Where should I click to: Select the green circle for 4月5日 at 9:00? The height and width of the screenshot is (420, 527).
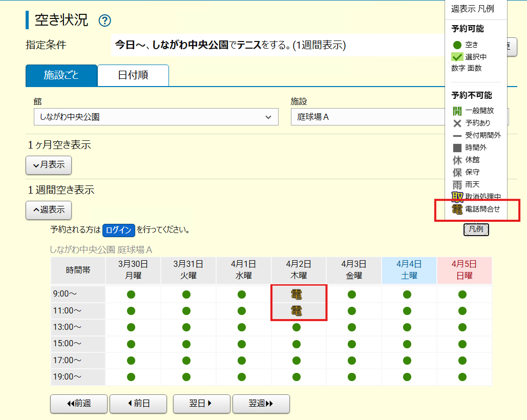tap(463, 293)
